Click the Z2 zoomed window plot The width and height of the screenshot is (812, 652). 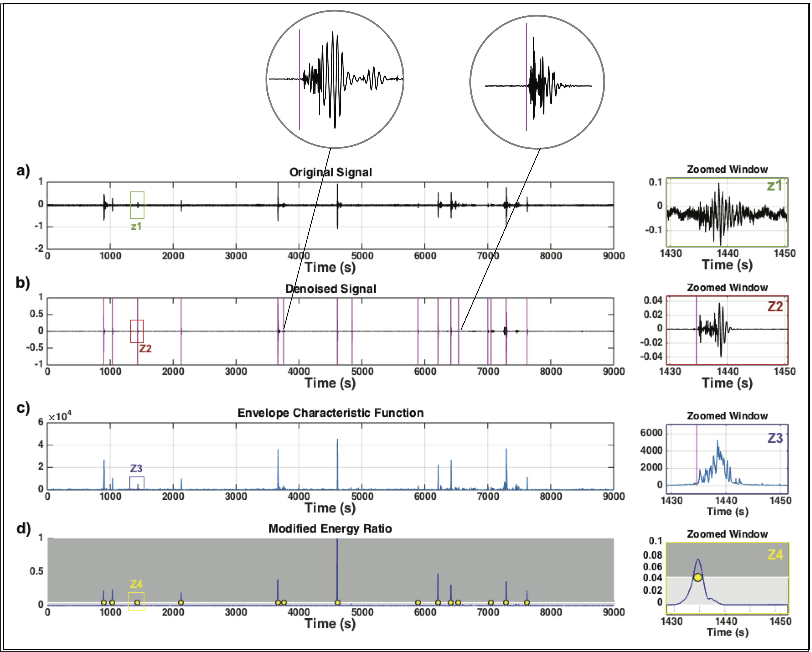(727, 331)
